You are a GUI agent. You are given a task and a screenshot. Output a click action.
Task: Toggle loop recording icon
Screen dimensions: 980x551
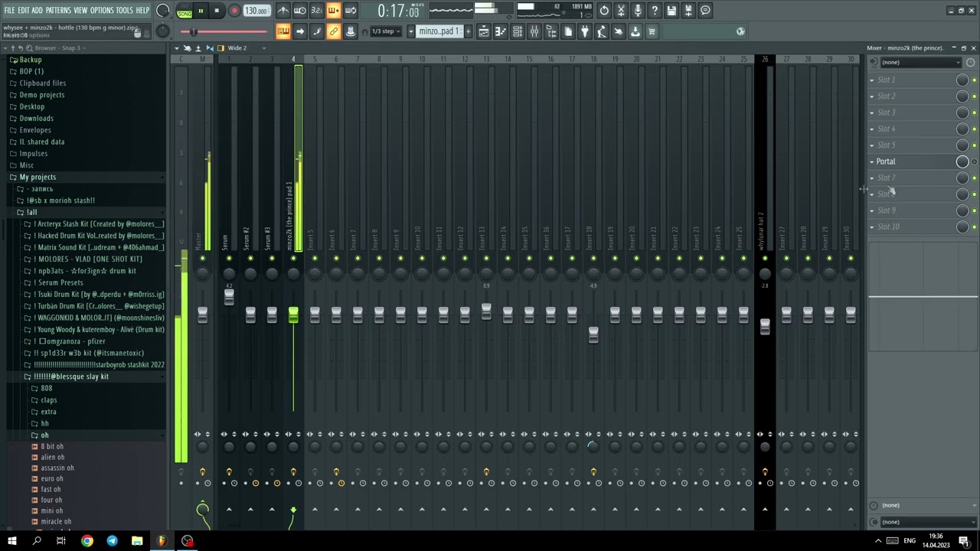tap(351, 11)
